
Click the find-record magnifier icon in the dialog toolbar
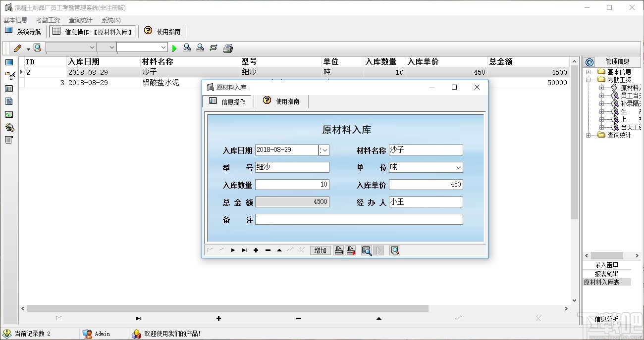(367, 250)
